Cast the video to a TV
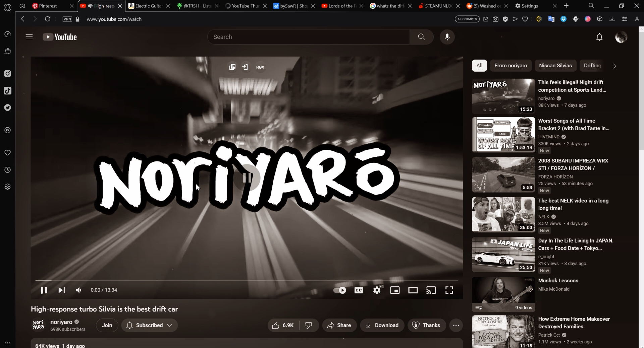Screen dimensions: 644x348 coord(431,290)
